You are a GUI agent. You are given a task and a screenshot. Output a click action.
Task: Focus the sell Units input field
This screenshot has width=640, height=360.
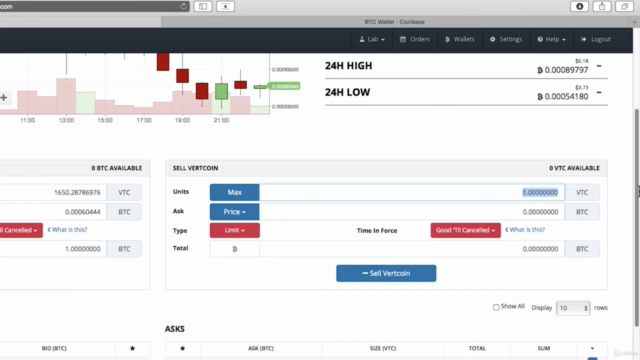[x=411, y=192]
